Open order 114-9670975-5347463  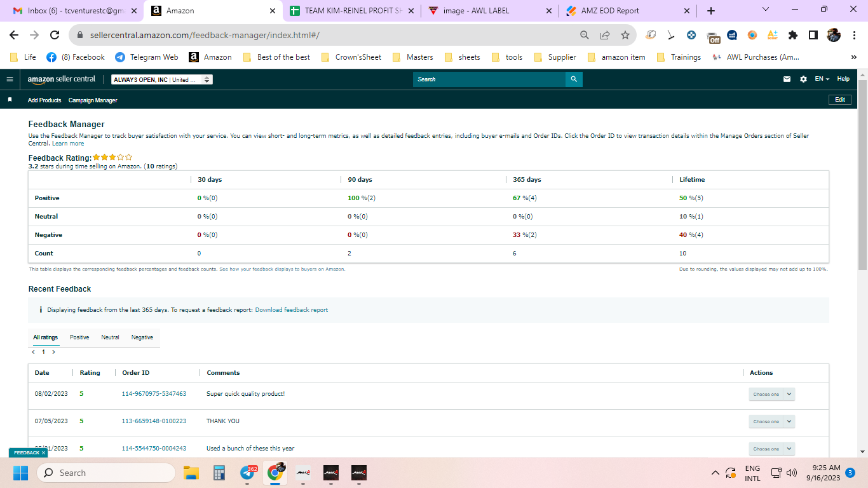154,394
